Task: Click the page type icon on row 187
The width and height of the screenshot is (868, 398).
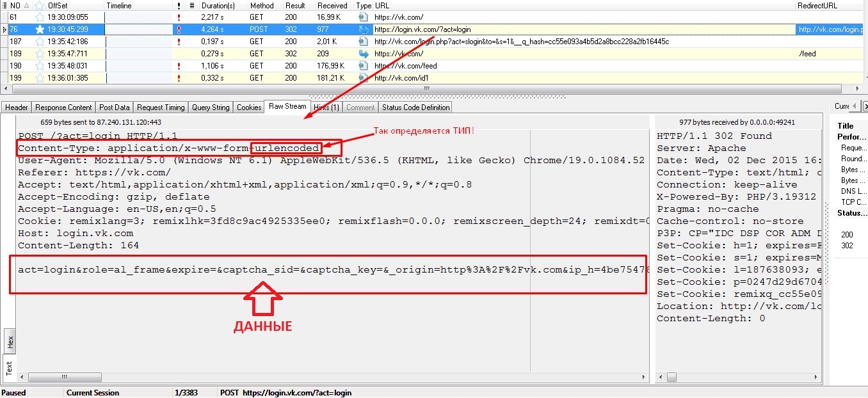Action: point(364,42)
